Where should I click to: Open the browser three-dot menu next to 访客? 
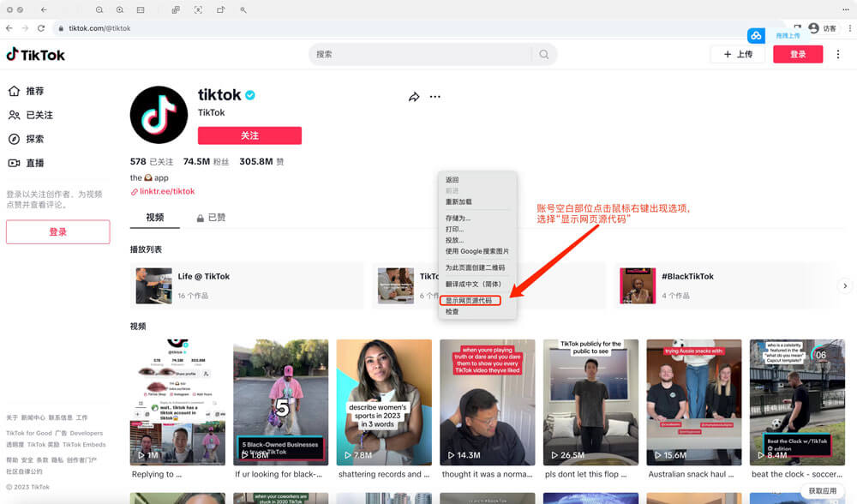pos(850,28)
